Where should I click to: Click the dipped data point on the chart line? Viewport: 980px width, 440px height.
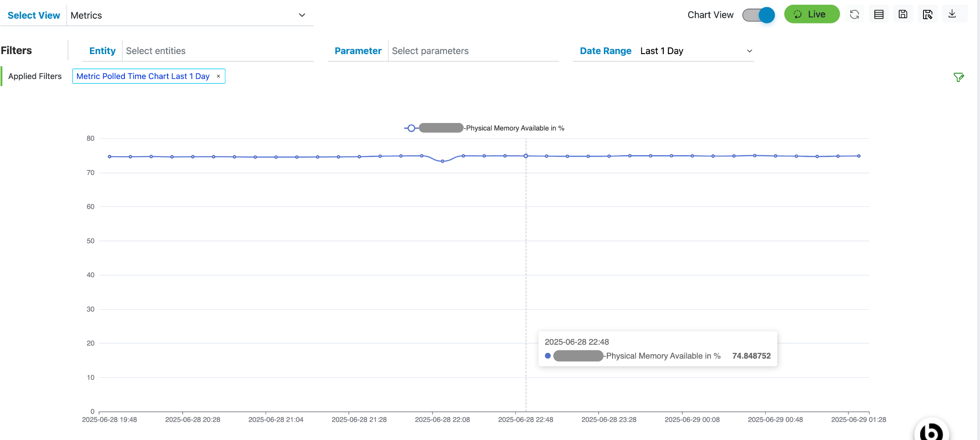click(443, 161)
